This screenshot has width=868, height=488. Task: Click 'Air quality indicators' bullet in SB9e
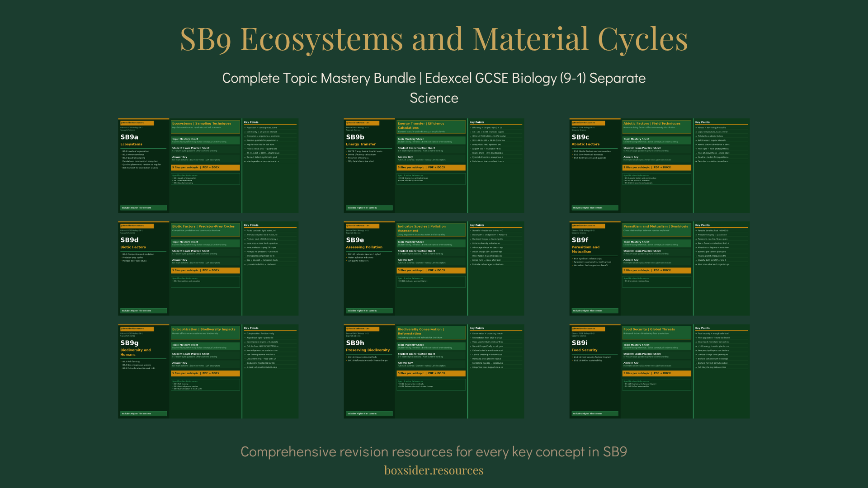coord(358,261)
